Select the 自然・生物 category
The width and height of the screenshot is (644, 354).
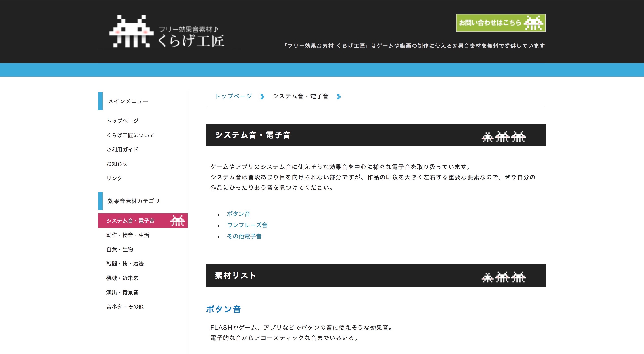pyautogui.click(x=119, y=249)
